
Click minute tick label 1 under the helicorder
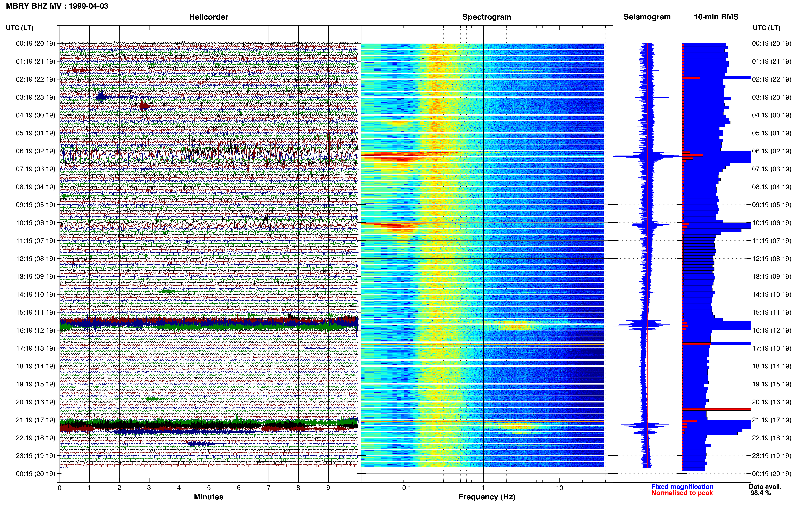[x=89, y=488]
